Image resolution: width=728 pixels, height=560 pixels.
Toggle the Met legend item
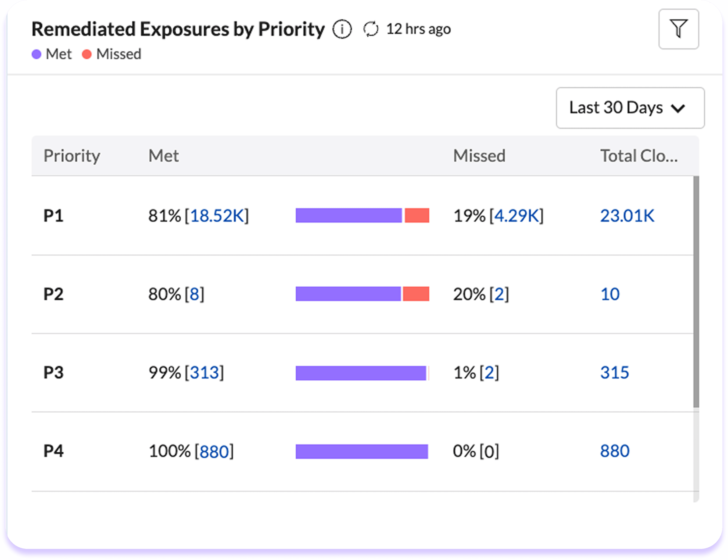point(52,54)
